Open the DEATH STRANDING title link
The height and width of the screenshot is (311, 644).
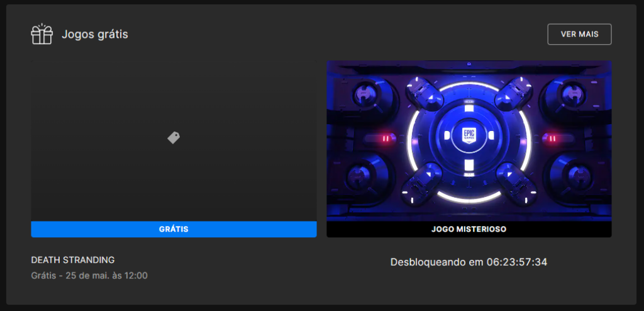73,259
